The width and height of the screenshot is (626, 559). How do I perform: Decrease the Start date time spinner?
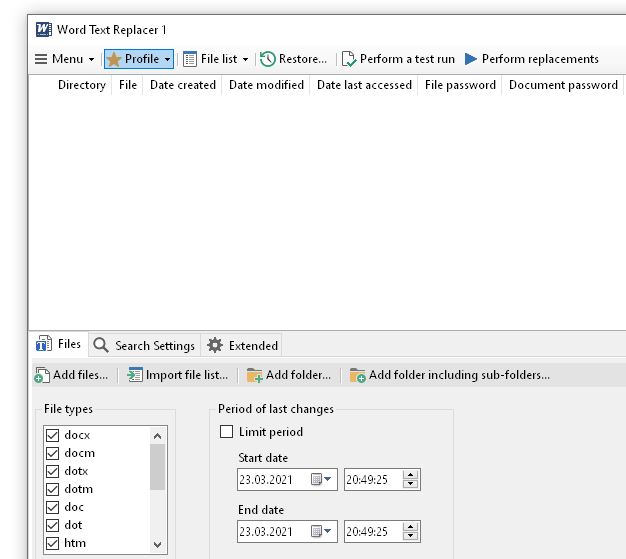(x=410, y=484)
